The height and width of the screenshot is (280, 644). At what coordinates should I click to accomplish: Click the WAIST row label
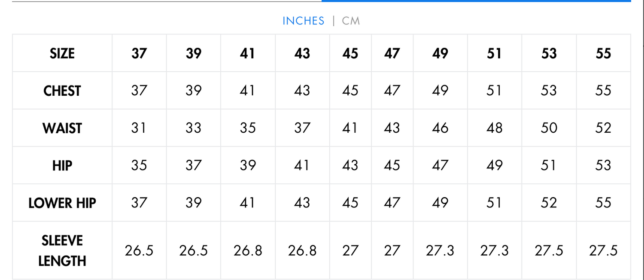tap(62, 128)
